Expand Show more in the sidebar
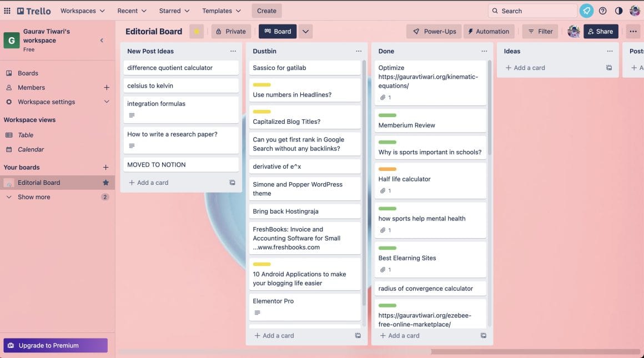This screenshot has width=644, height=358. pos(35,196)
